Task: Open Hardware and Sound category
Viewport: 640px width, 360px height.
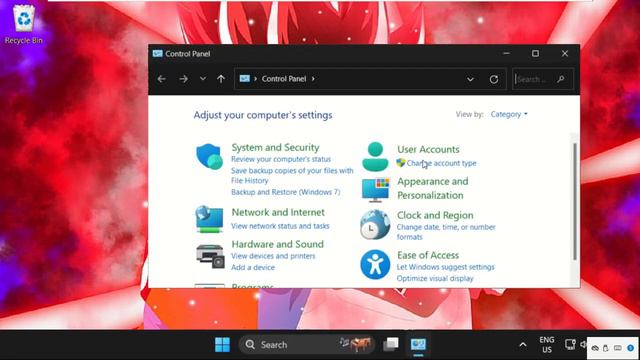Action: 278,244
